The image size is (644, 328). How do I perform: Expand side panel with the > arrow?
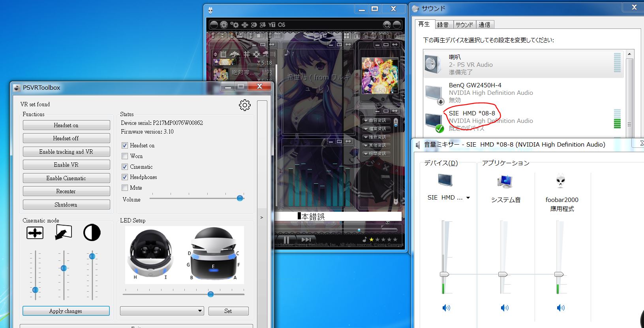tap(261, 217)
